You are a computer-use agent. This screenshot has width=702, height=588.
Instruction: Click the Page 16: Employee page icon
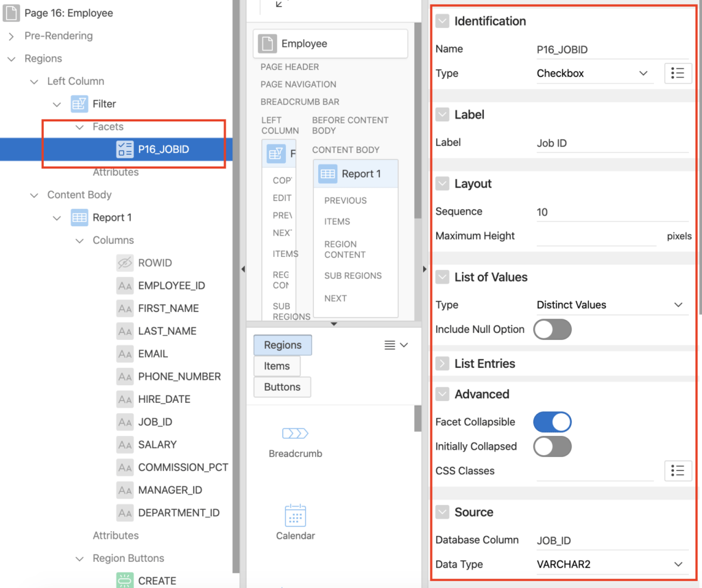tap(11, 13)
